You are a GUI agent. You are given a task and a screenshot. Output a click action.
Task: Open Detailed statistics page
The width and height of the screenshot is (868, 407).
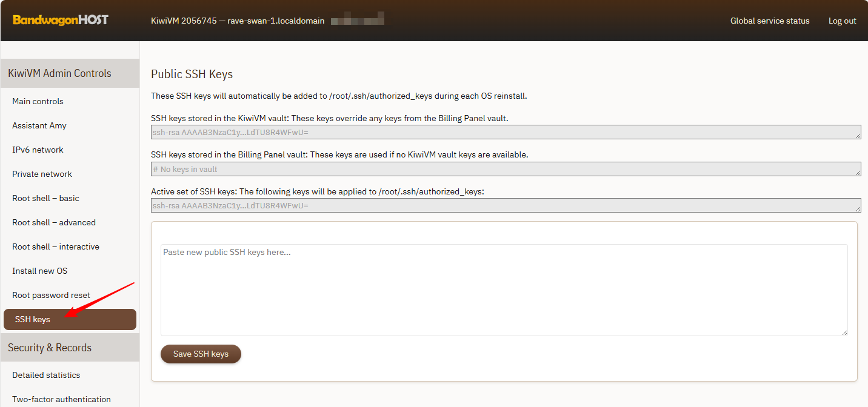point(46,375)
